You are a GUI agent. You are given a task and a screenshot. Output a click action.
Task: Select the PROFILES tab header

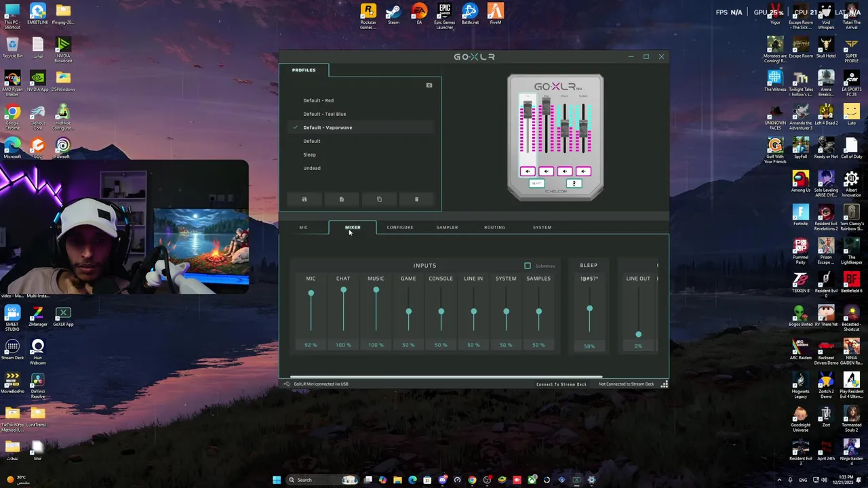point(304,70)
